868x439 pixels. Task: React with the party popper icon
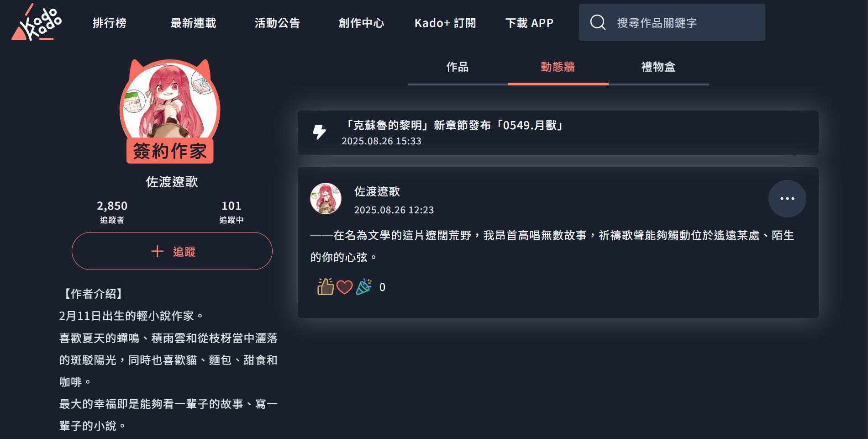click(364, 287)
